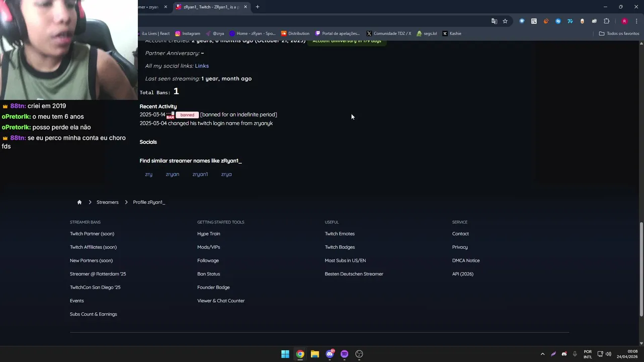Open the Comunidade TDZ / X bookmark
Viewport: 644px width, 362px height.
click(x=389, y=34)
